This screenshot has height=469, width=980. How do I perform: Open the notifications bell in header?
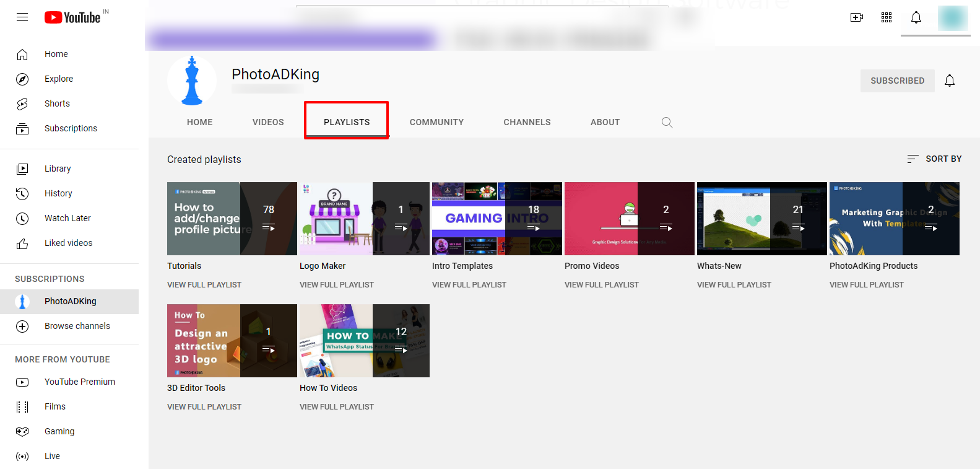pos(916,17)
